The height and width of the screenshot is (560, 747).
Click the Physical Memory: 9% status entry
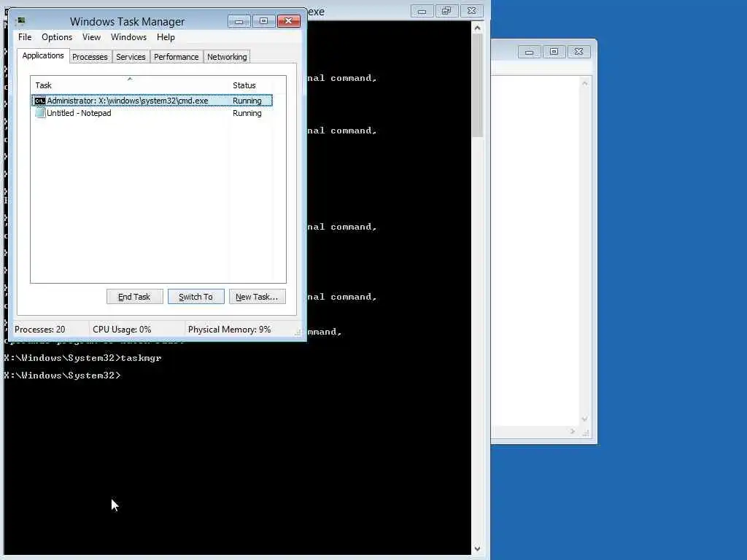[229, 330]
